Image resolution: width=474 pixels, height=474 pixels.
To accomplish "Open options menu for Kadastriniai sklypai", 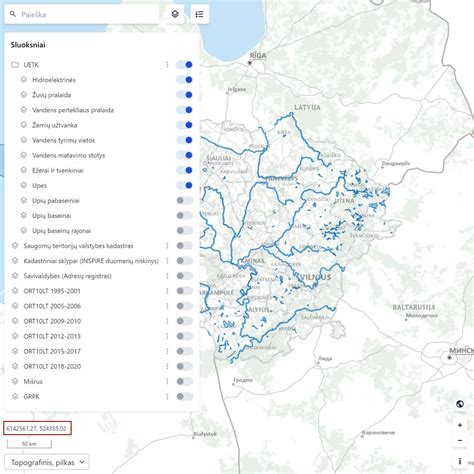I will [x=167, y=261].
